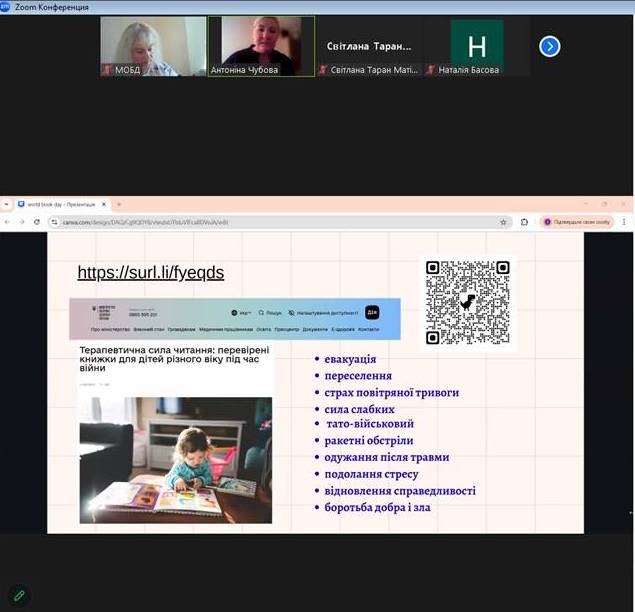Screen dimensions: 635x612
Task: Click the green annotation pencil icon
Action: click(18, 596)
